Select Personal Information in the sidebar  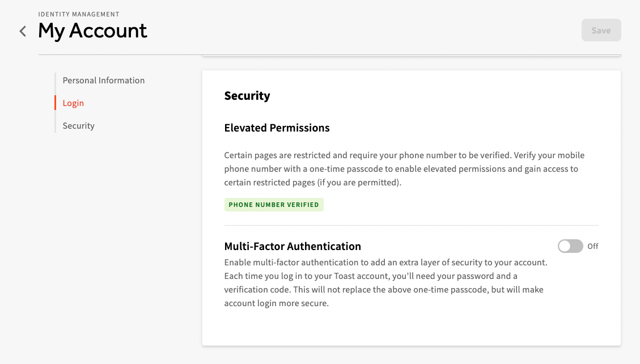tap(103, 80)
